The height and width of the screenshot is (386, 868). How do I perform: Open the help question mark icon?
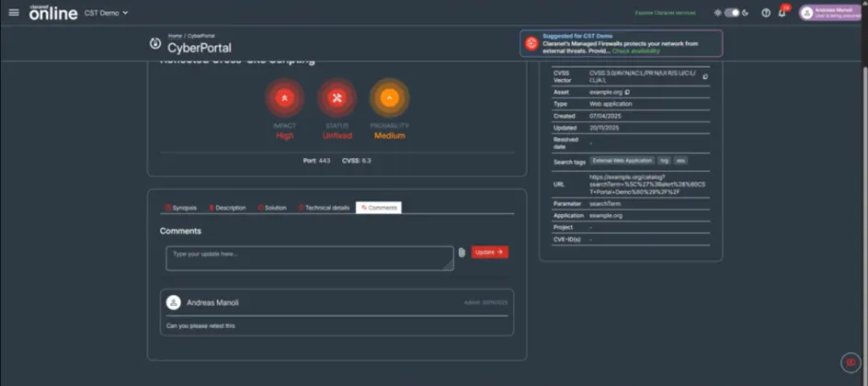(x=766, y=13)
